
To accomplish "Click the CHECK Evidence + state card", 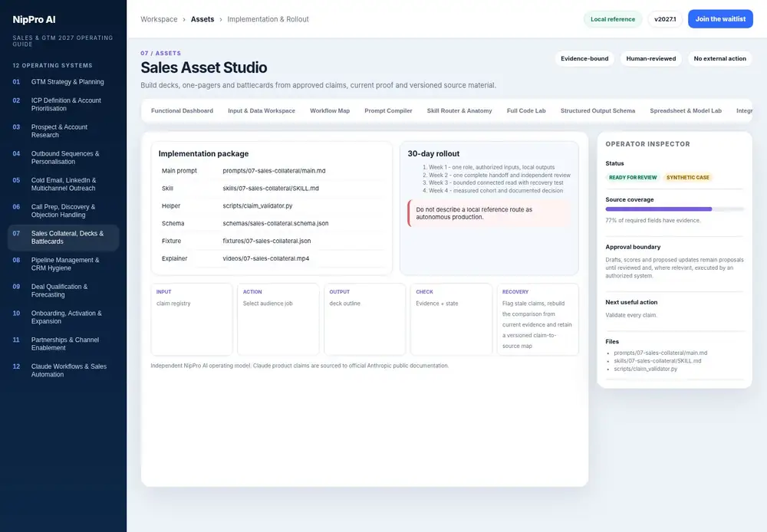I will click(452, 320).
